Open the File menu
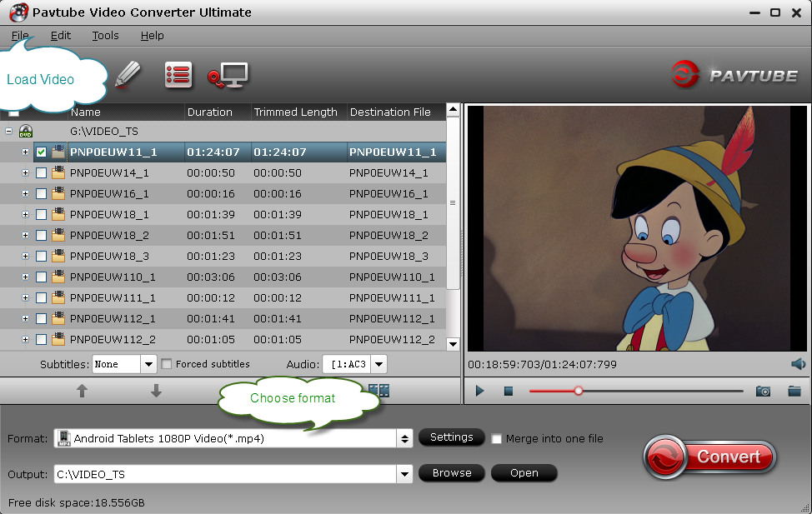This screenshot has height=514, width=812. pos(20,35)
